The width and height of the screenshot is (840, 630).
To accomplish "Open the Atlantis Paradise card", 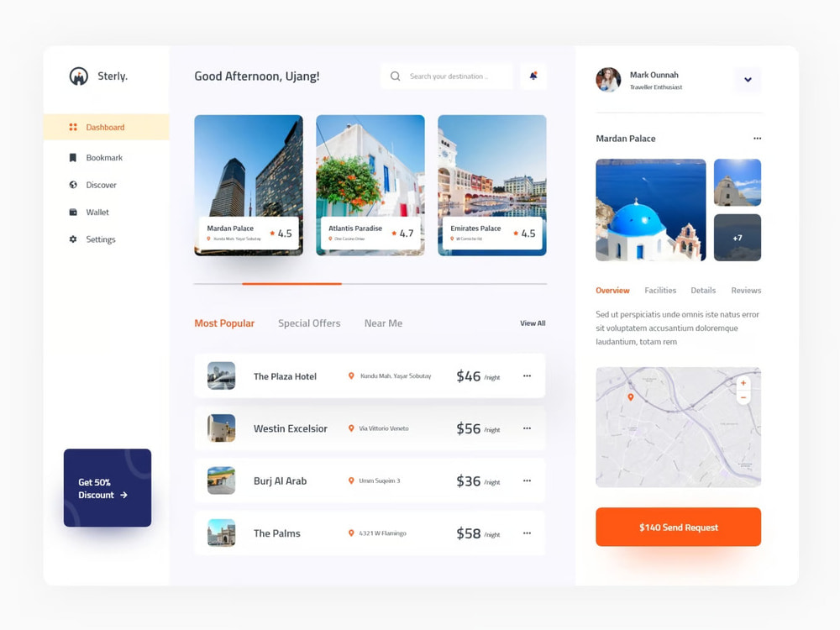I will [x=370, y=186].
